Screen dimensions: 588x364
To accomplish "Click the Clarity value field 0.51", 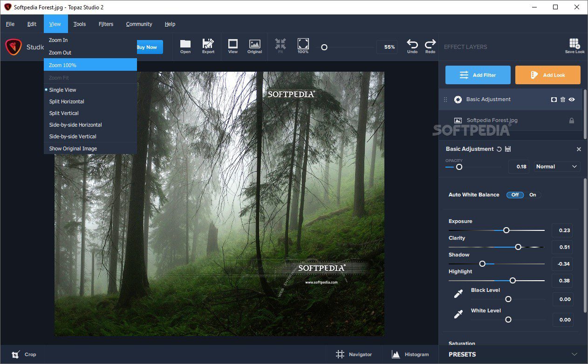I will (x=562, y=247).
